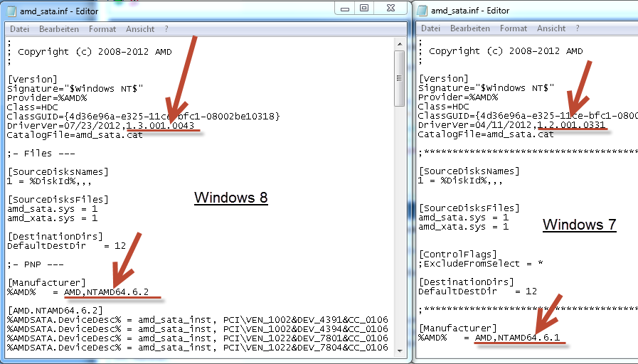Image resolution: width=638 pixels, height=364 pixels.
Task: Click DriverVer=07/23/2012 line in left window
Action: [100, 126]
